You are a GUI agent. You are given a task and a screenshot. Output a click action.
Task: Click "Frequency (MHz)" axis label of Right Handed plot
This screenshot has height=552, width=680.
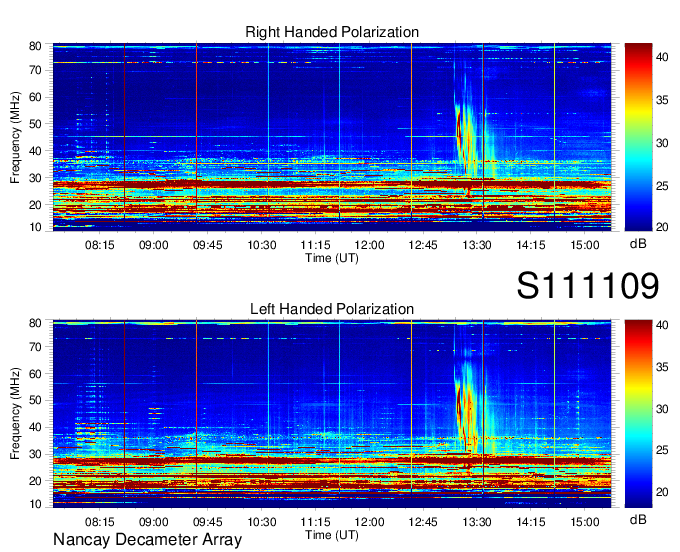[15, 137]
